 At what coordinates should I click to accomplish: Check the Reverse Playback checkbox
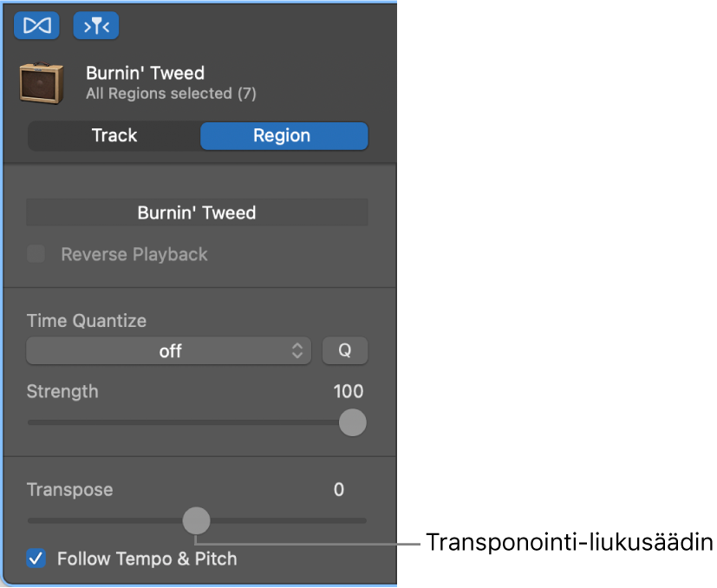click(36, 254)
